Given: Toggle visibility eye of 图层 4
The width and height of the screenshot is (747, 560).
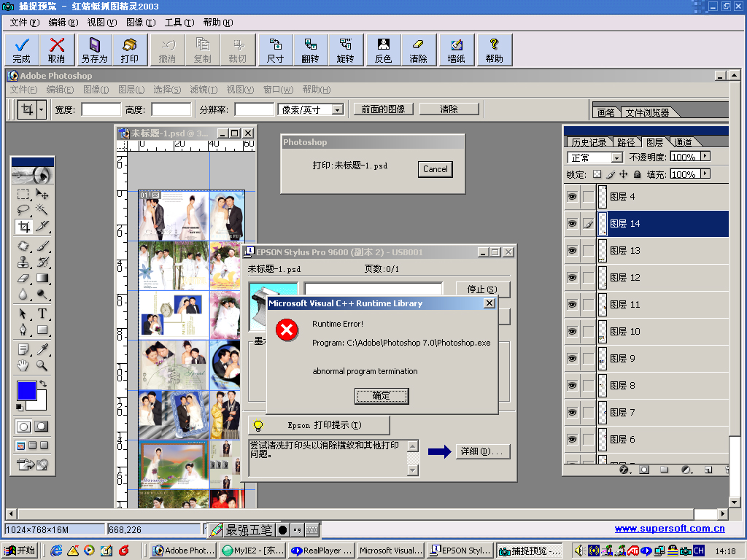Looking at the screenshot, I should 572,196.
